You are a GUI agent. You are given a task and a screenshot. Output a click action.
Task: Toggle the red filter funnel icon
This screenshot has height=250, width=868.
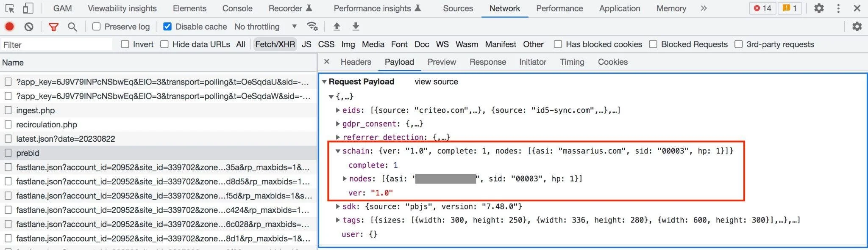pyautogui.click(x=53, y=27)
